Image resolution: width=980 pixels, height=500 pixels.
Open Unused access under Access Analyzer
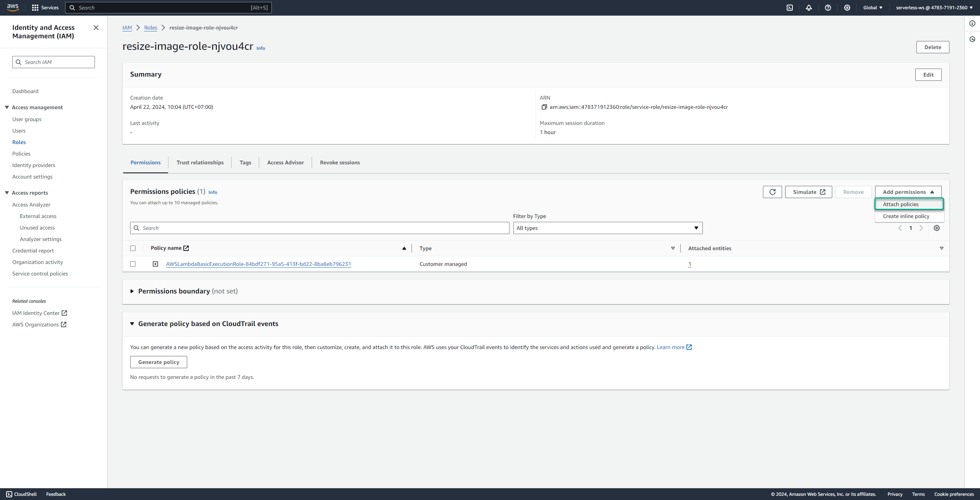(37, 228)
